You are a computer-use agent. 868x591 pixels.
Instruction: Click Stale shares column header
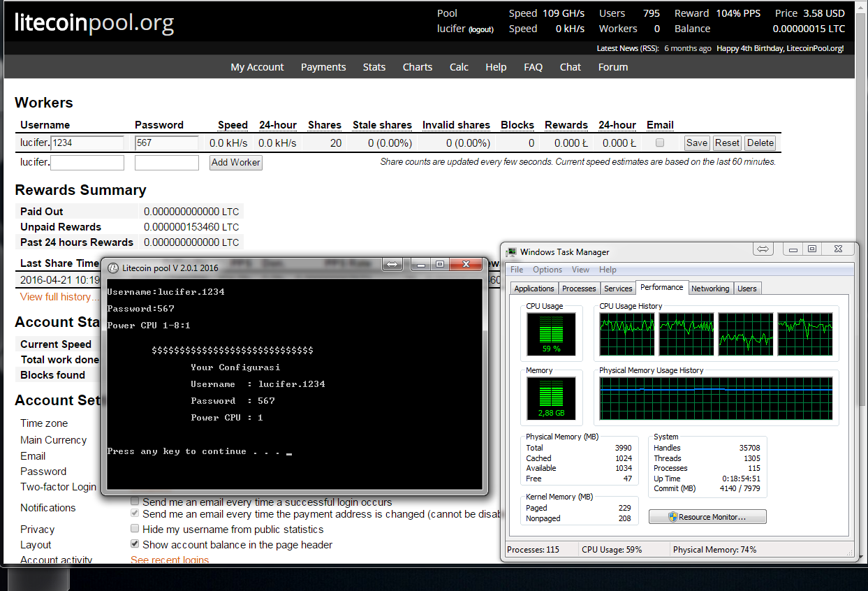pos(382,125)
